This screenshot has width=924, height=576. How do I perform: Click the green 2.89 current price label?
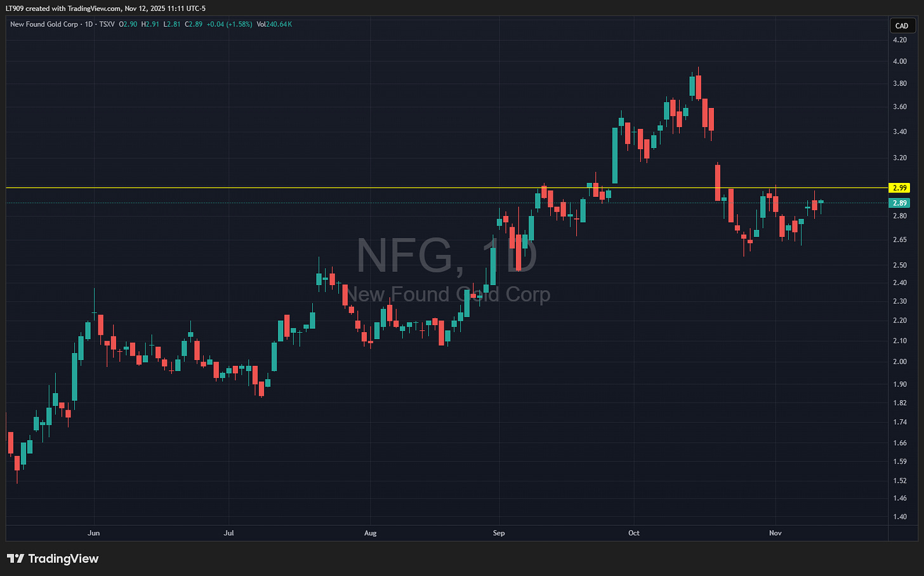(x=900, y=203)
